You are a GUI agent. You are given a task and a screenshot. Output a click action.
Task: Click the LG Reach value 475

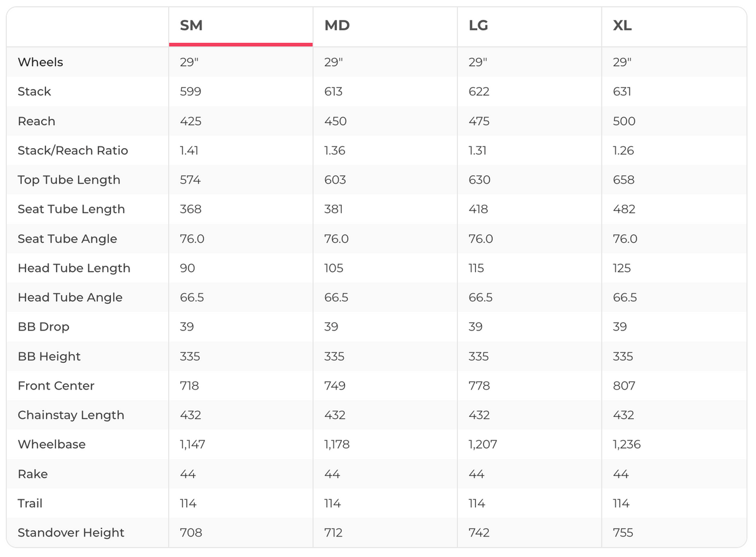(479, 121)
